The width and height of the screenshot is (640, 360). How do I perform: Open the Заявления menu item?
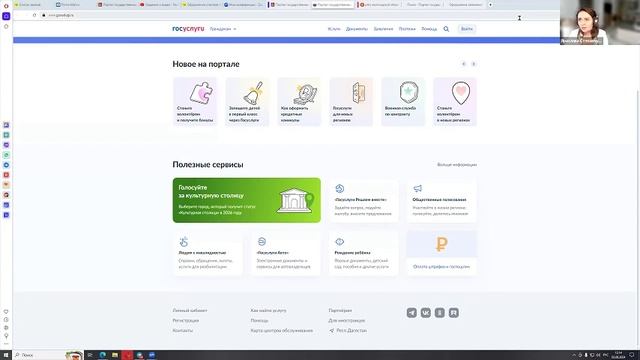[x=383, y=29]
